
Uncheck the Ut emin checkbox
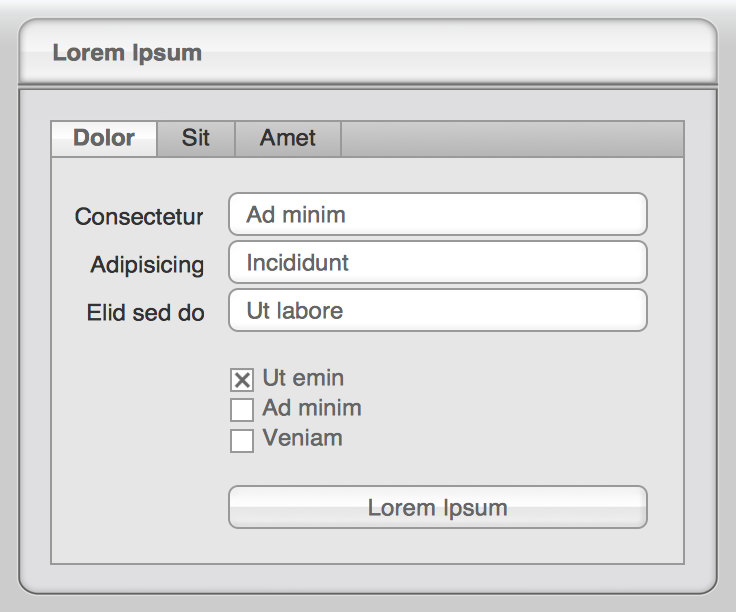coord(242,380)
